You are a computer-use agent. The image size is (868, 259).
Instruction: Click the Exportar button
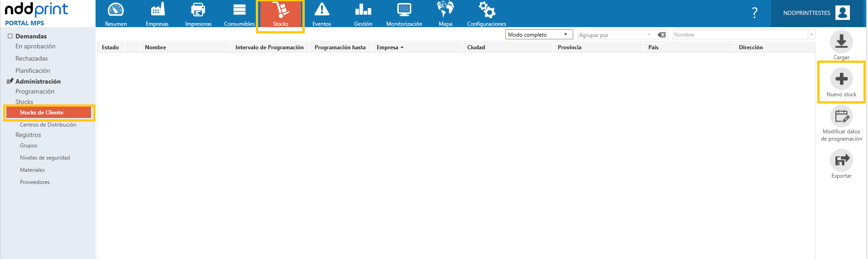tap(841, 160)
